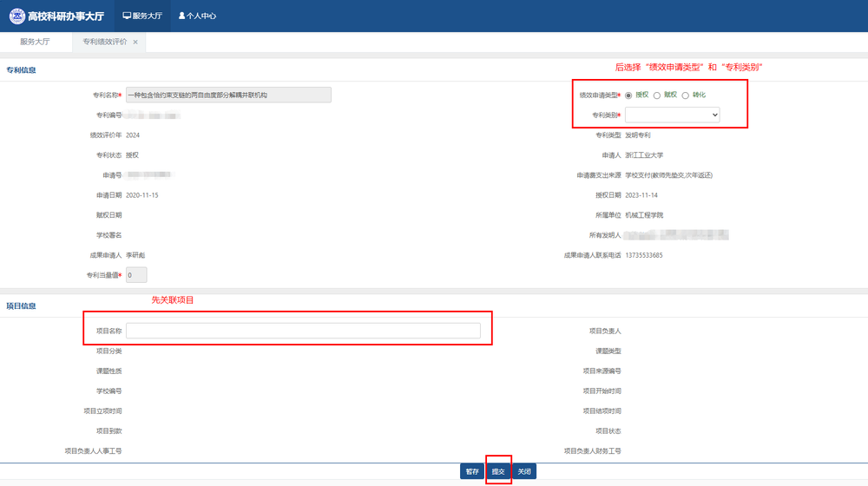Image resolution: width=868 pixels, height=486 pixels.
Task: Click the 项目名称 input field
Action: pos(303,331)
